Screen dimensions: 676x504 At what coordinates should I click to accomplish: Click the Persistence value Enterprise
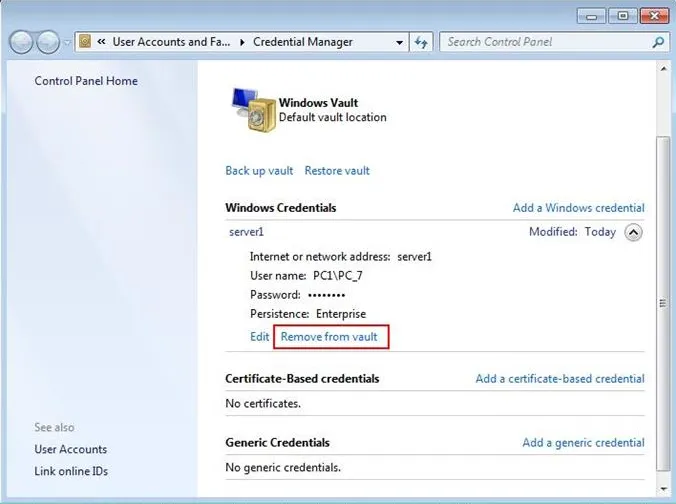tap(341, 314)
